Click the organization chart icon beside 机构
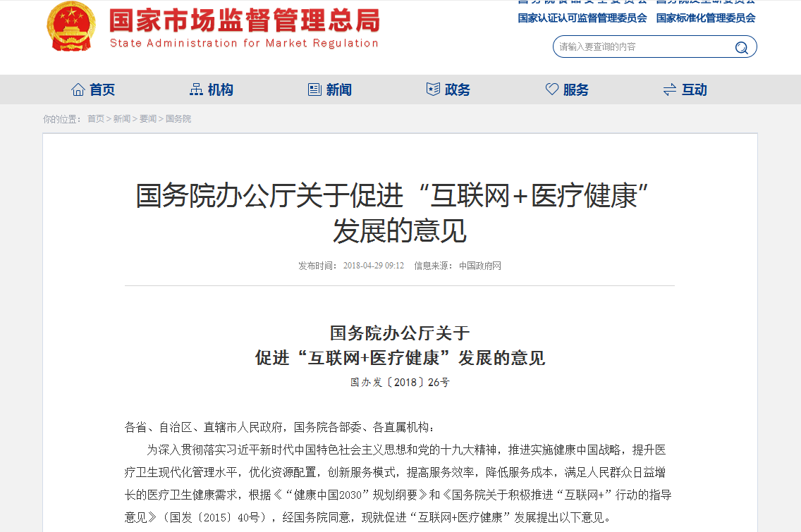The width and height of the screenshot is (801, 532). [x=196, y=89]
